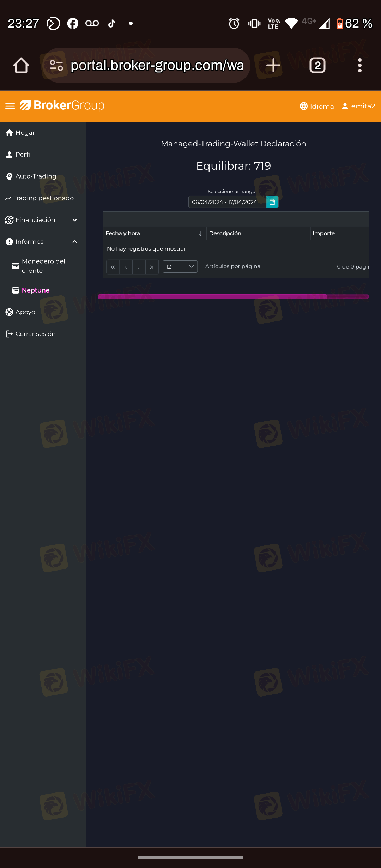This screenshot has height=868, width=381.
Task: Tap the site settings icon in address bar
Action: click(x=56, y=66)
